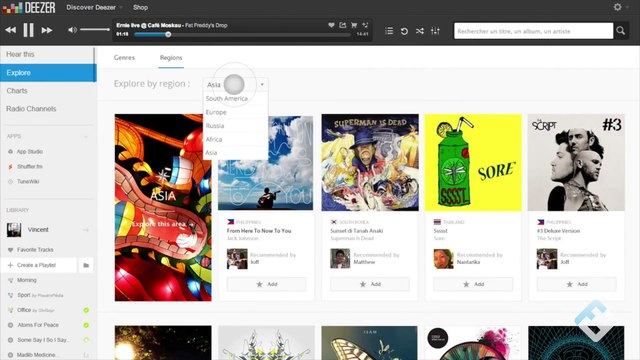Toggle Atoms For Peace sync checkmark
This screenshot has height=360, width=640.
[x=86, y=325]
